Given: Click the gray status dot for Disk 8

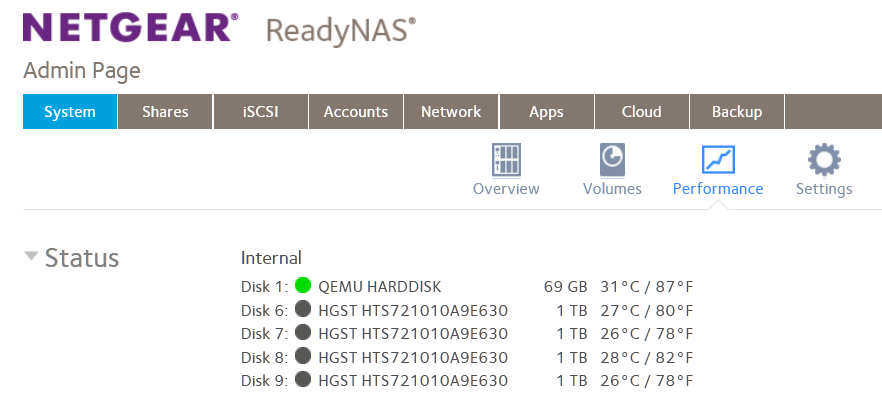Looking at the screenshot, I should click(x=304, y=357).
